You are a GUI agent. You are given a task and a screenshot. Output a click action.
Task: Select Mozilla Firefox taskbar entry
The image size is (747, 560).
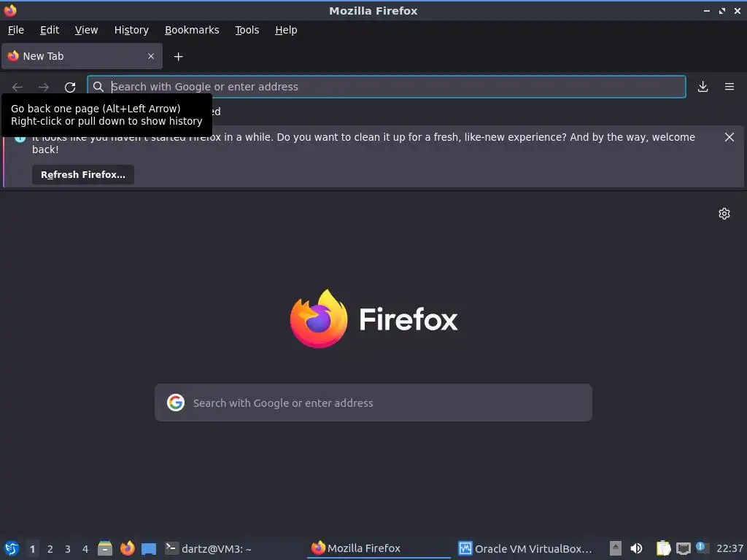(379, 548)
